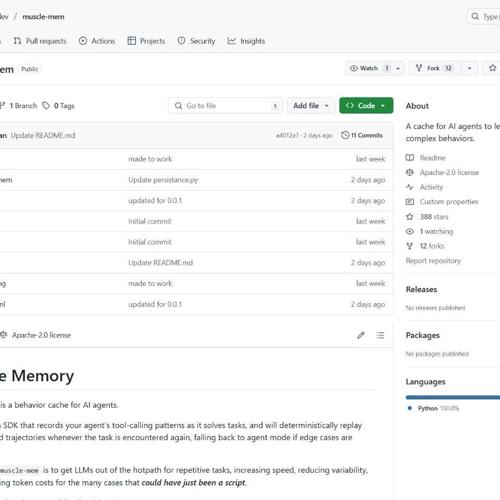Open the first 'made to work' commit message

point(150,159)
